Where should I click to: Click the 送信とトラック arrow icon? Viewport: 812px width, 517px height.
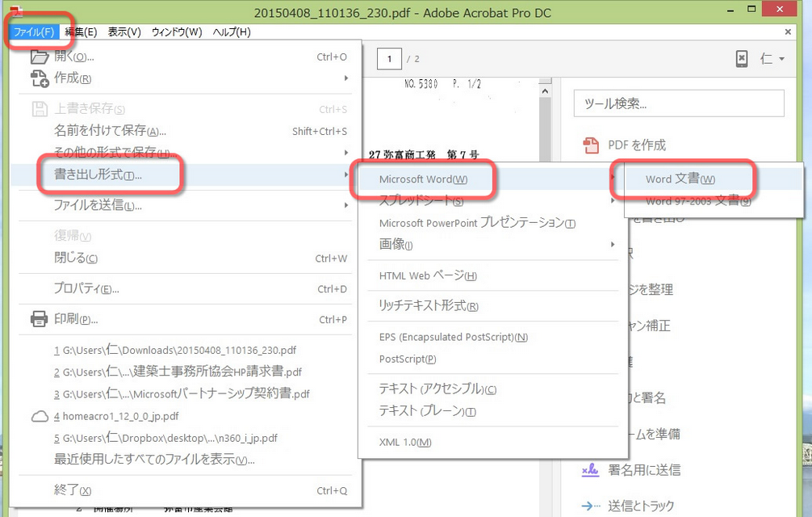590,506
